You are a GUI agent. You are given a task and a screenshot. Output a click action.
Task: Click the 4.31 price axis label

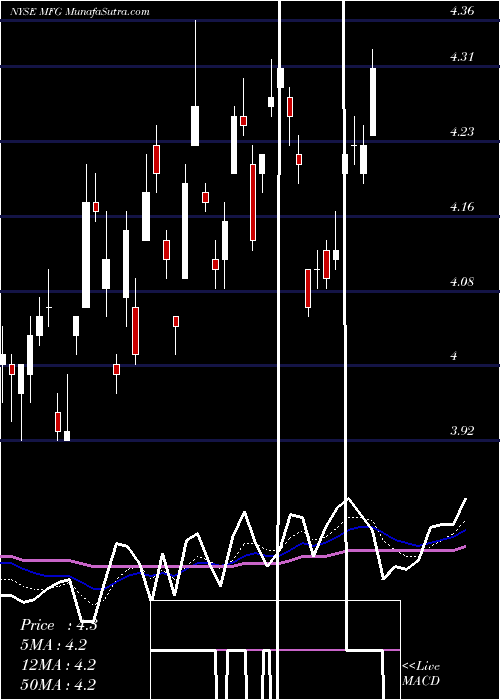coord(462,57)
